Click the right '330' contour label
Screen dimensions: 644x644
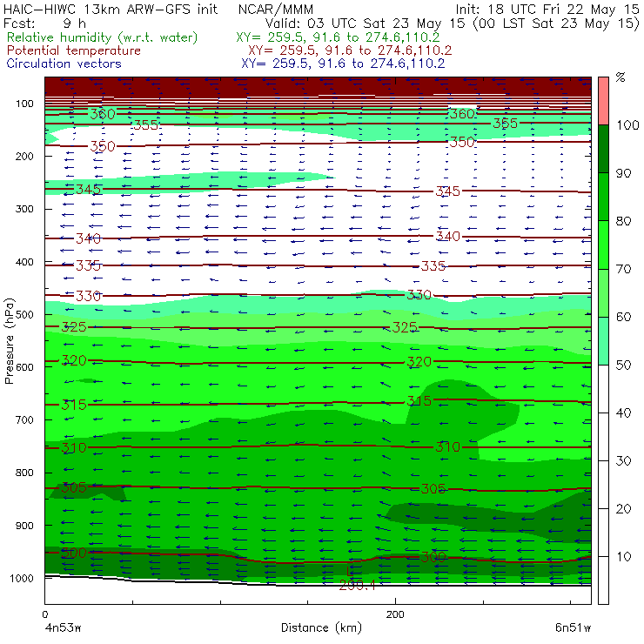coord(419,294)
